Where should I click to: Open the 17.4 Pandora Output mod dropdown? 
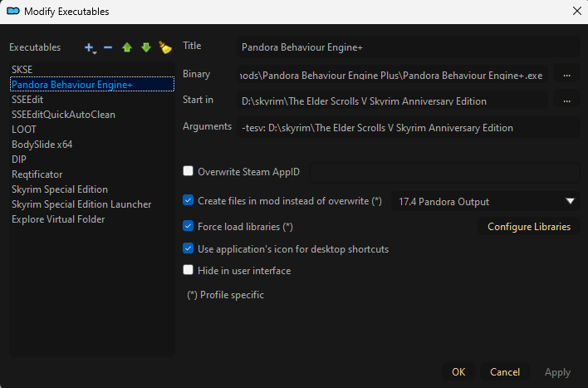pyautogui.click(x=485, y=202)
